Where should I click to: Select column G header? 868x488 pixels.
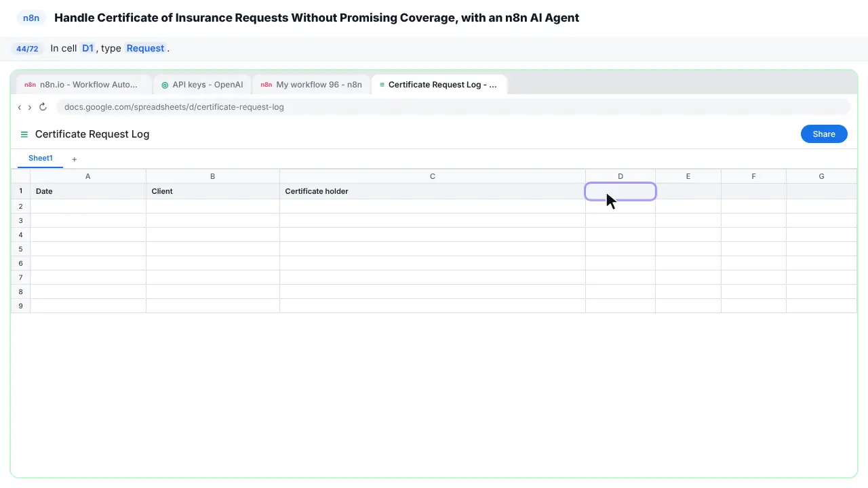[821, 176]
